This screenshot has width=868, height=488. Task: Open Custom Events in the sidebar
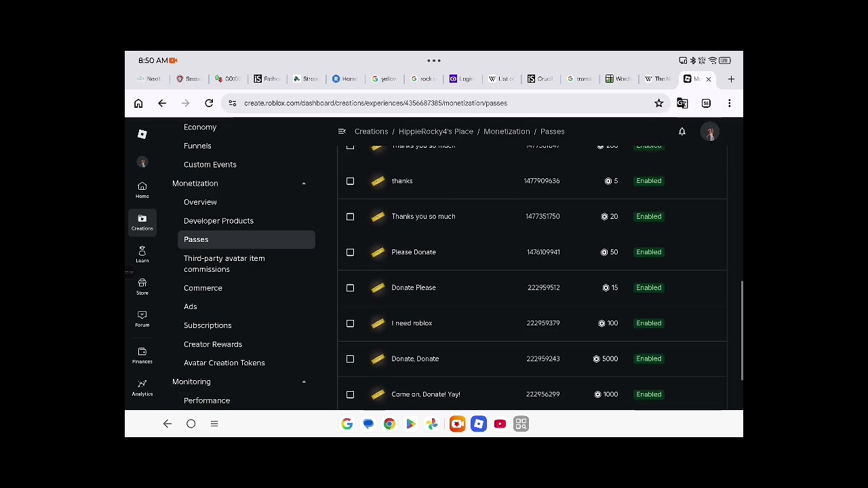pos(210,165)
